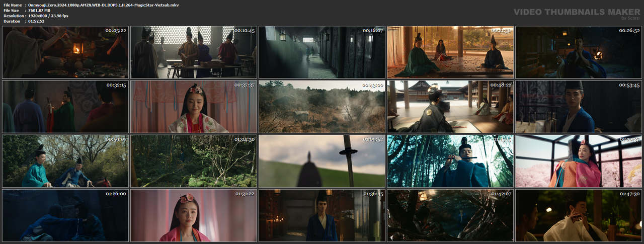The height and width of the screenshot is (244, 644).
Task: Click the file name text 'Onmyouji.Zero.2024...Vietsub.mkv'
Action: [103, 5]
